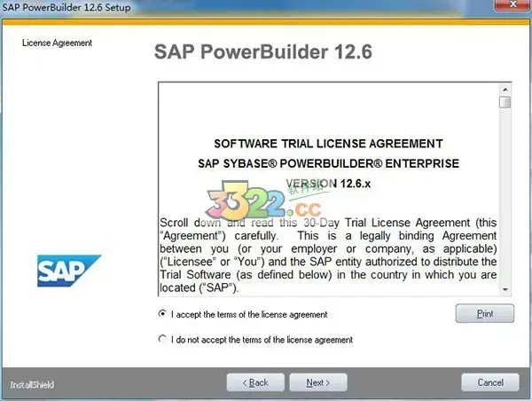Click the license text scroll-up arrow
The height and width of the screenshot is (401, 532).
[505, 90]
